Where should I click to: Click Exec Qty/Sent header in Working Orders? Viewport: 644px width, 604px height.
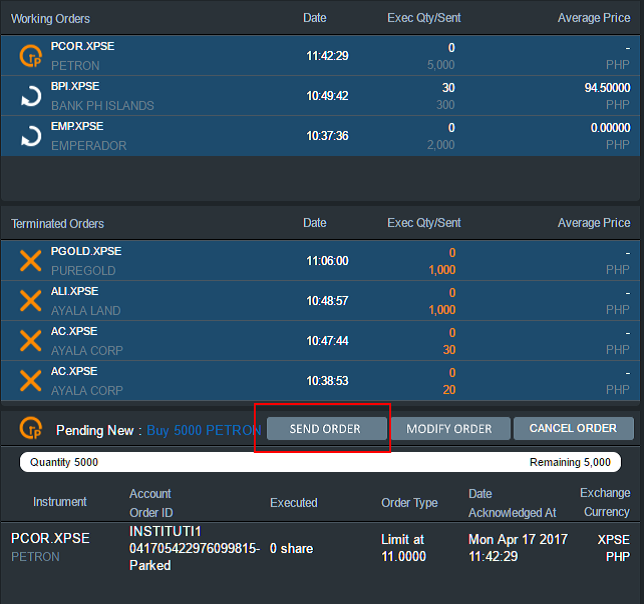point(424,18)
